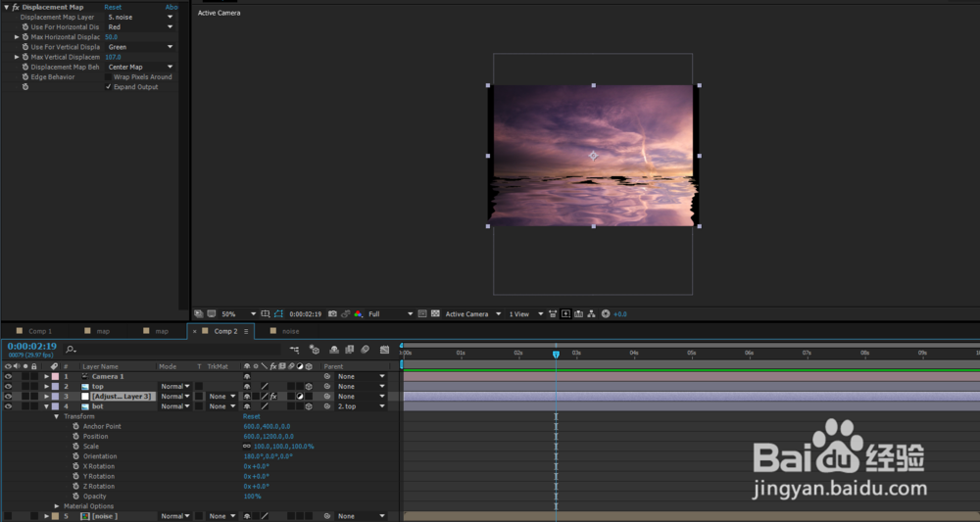Click the current time indicator playhead

click(x=556, y=354)
